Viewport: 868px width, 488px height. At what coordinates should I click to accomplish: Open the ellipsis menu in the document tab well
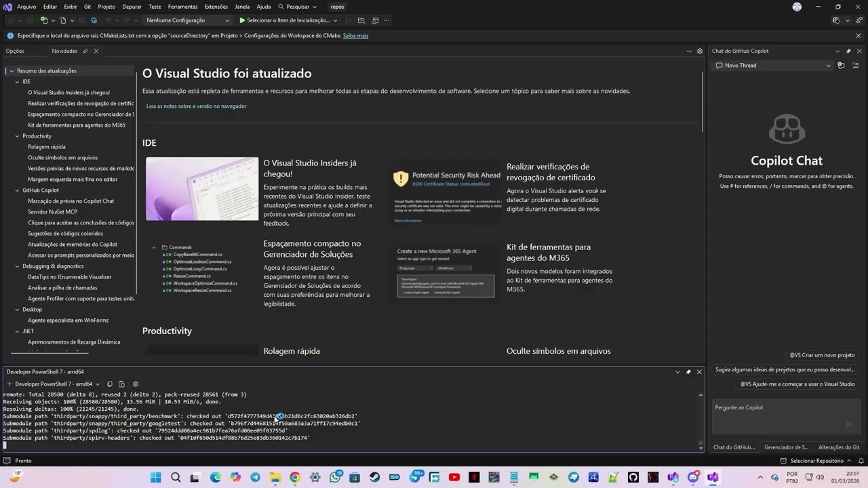(689, 51)
